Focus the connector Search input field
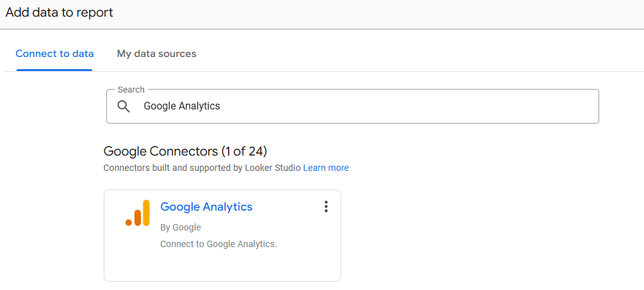The width and height of the screenshot is (644, 290). click(x=384, y=106)
